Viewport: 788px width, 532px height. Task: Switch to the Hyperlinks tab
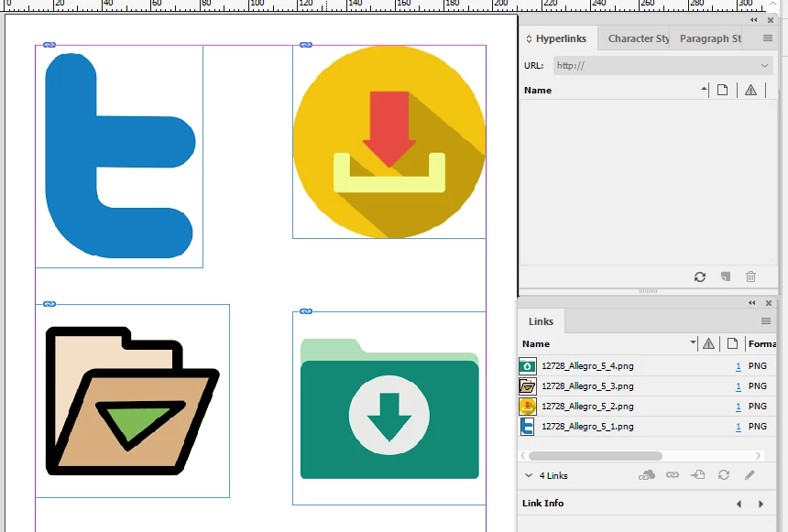tap(561, 38)
